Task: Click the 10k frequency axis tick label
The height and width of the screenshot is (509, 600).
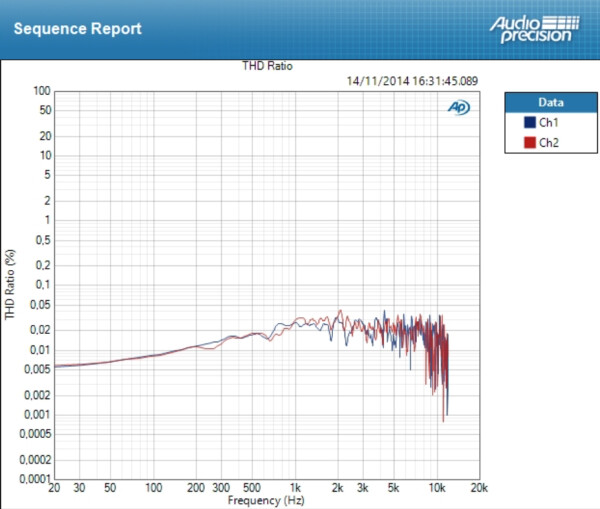Action: pos(437,488)
